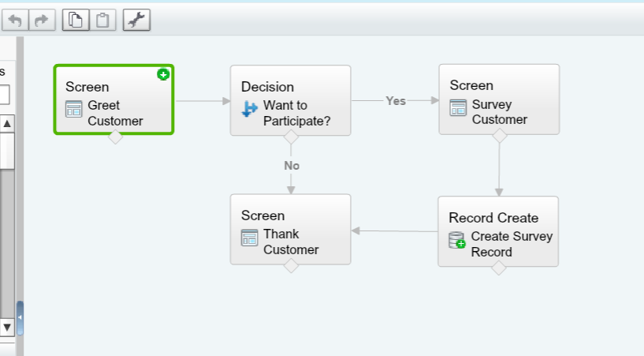Click the Paste clipboard icon
The width and height of the screenshot is (644, 356).
pos(102,21)
